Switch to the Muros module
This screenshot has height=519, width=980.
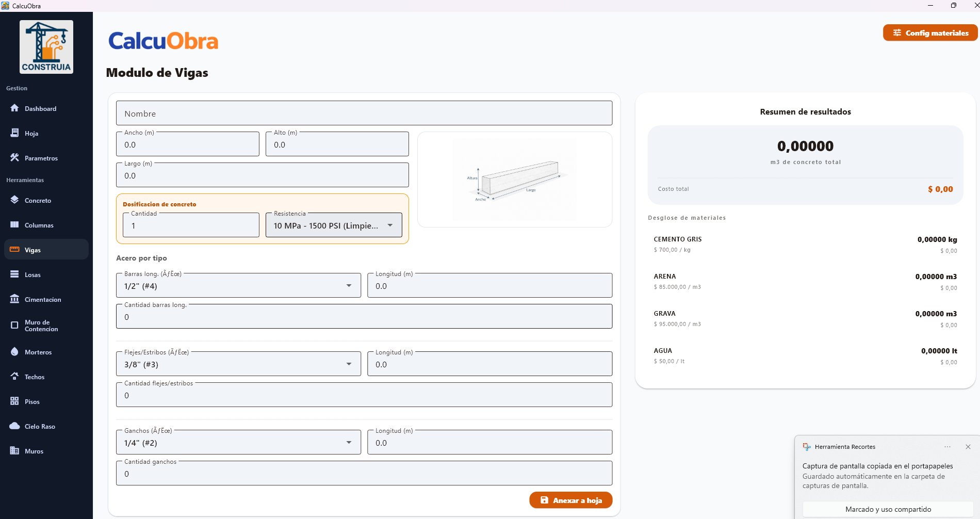click(34, 451)
